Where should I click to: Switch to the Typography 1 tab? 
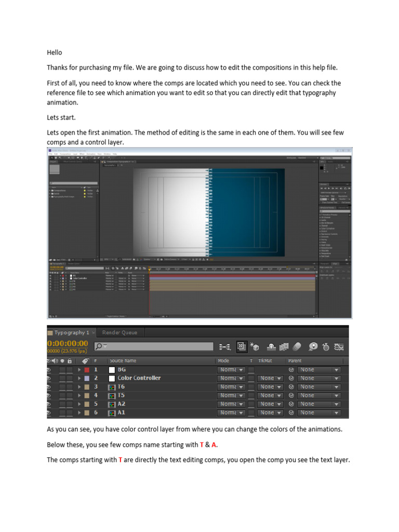pyautogui.click(x=72, y=332)
